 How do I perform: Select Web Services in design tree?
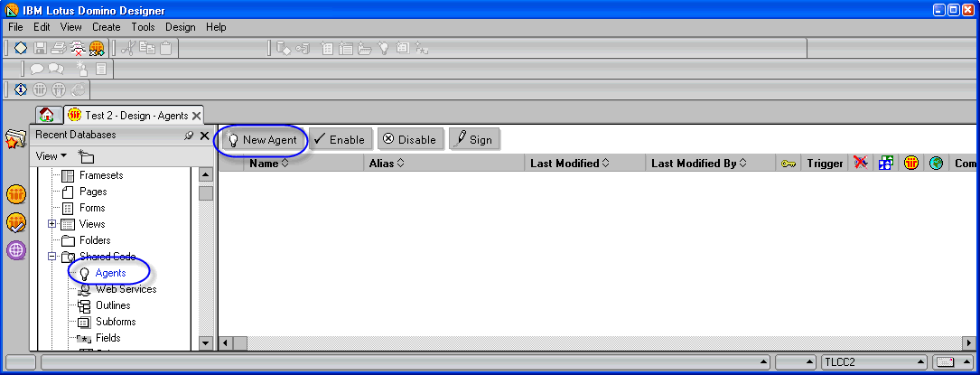pos(126,289)
